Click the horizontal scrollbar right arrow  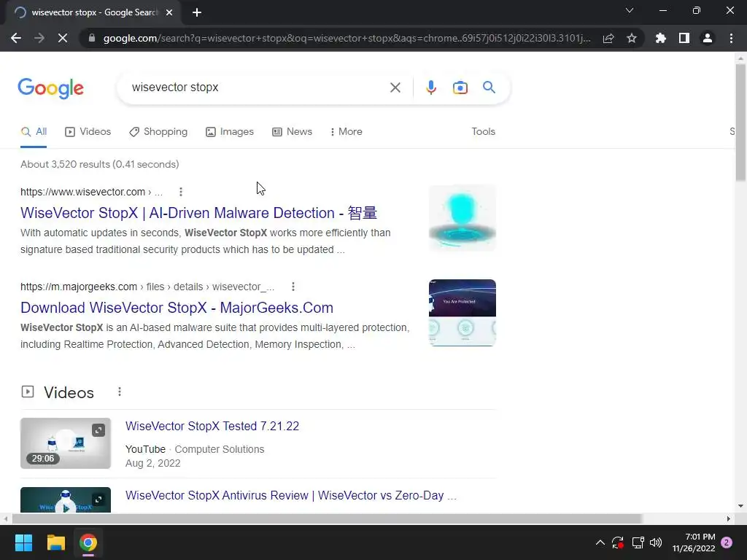pos(728,518)
